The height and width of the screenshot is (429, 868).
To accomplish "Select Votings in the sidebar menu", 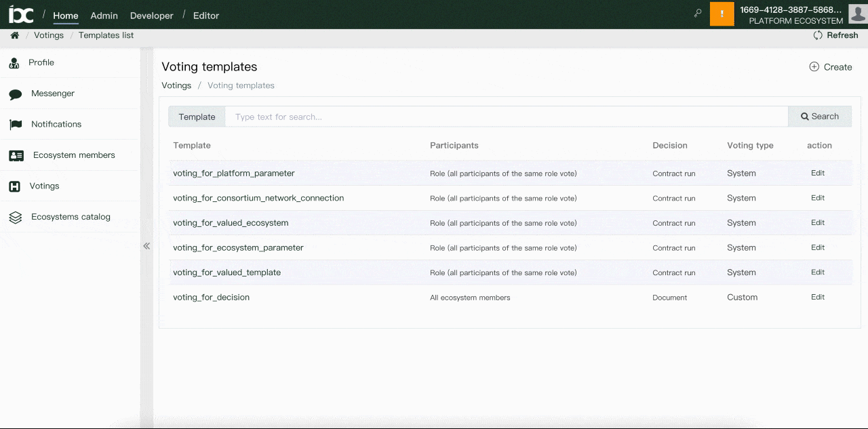I will [44, 186].
